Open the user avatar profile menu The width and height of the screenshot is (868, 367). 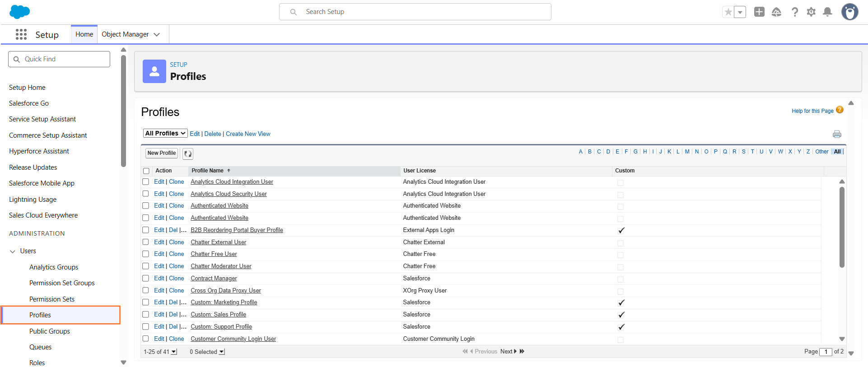pos(849,12)
